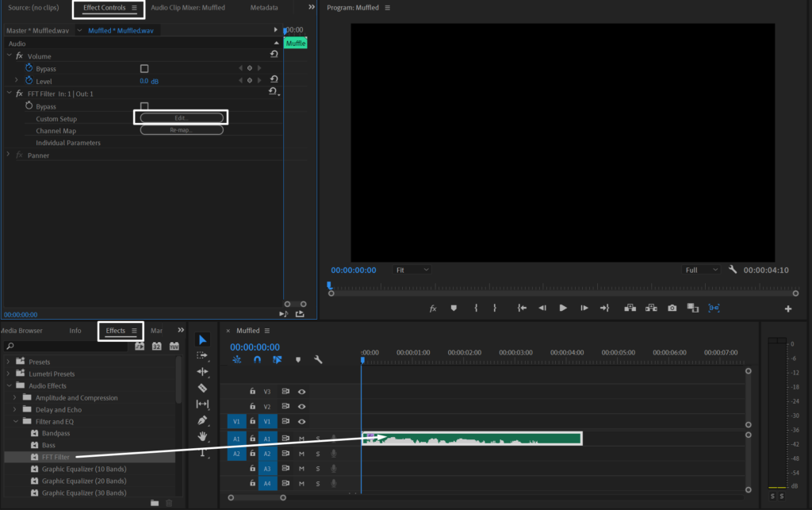Toggle FFT Filter Bypass checkbox
Viewport: 812px width, 510px height.
pos(144,106)
